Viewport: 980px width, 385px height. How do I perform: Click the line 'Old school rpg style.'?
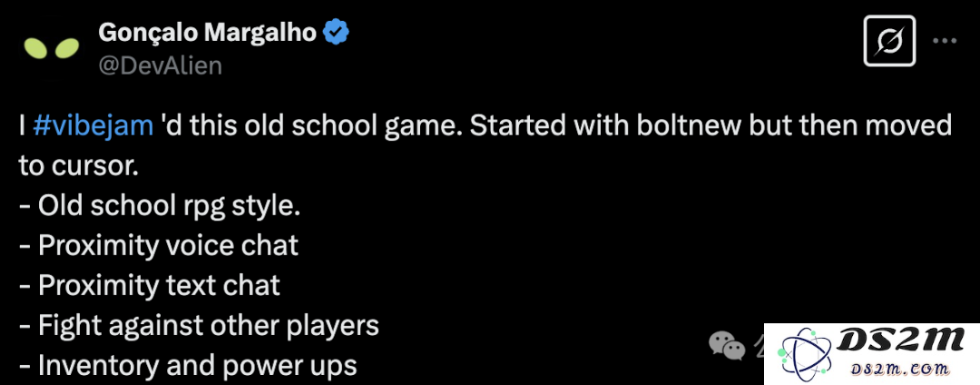pos(160,207)
